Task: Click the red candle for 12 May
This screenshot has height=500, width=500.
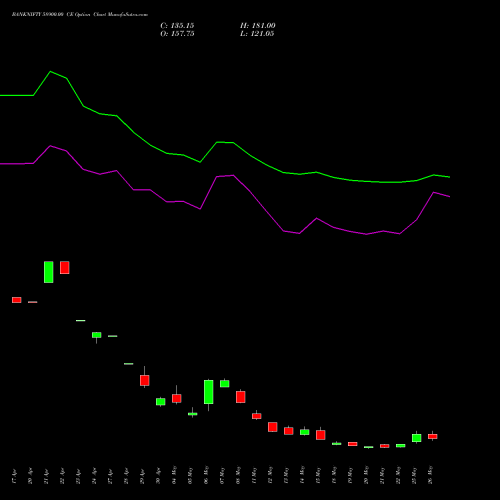Action: click(x=273, y=427)
